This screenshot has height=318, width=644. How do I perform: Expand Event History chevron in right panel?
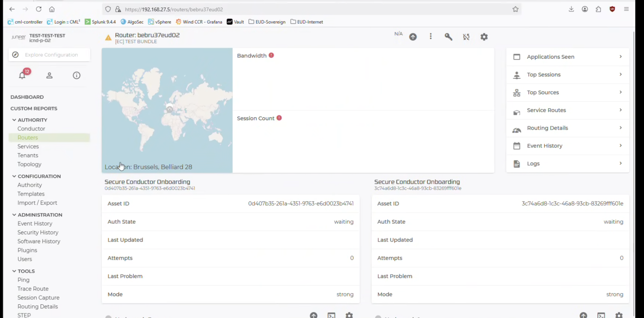click(620, 145)
